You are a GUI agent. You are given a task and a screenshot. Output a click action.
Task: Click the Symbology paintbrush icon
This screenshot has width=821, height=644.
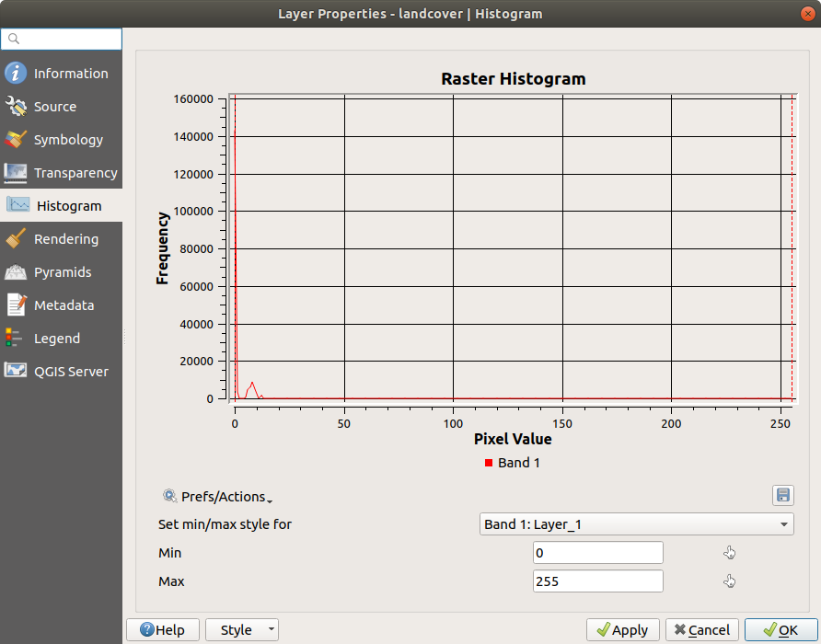point(16,140)
